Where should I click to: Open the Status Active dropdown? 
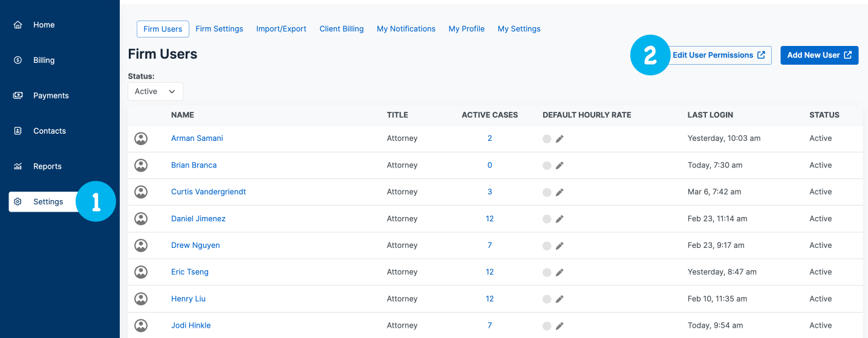coord(155,91)
